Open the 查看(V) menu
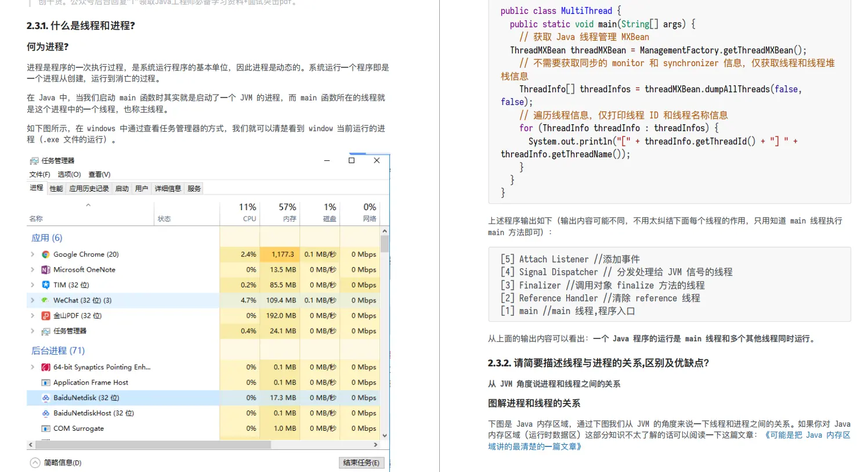The image size is (868, 472). pyautogui.click(x=99, y=174)
